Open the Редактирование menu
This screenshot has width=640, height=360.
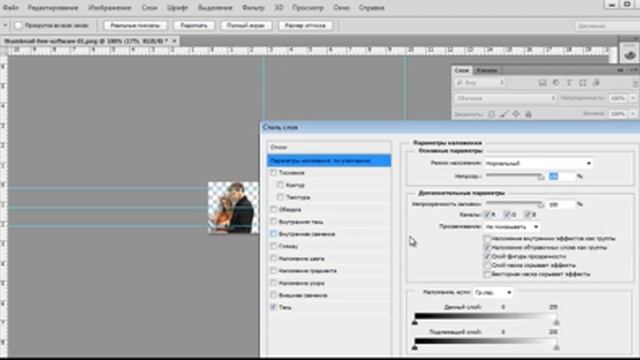coord(53,7)
